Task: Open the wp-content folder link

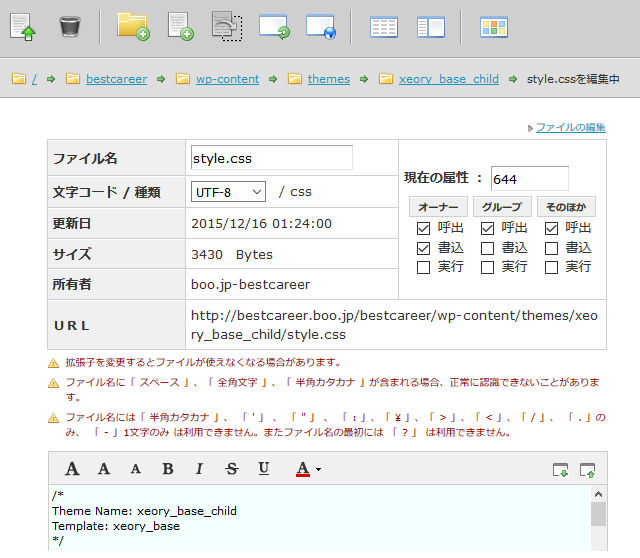Action: point(227,79)
